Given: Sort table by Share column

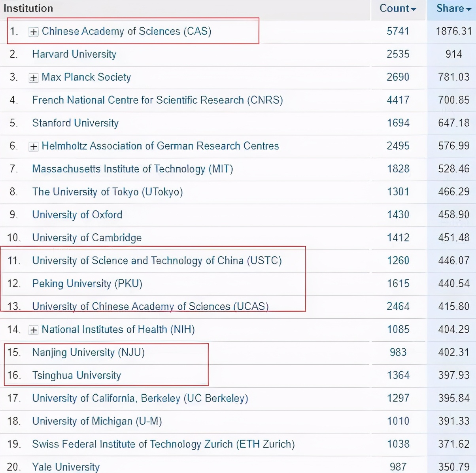Looking at the screenshot, I should pyautogui.click(x=453, y=8).
